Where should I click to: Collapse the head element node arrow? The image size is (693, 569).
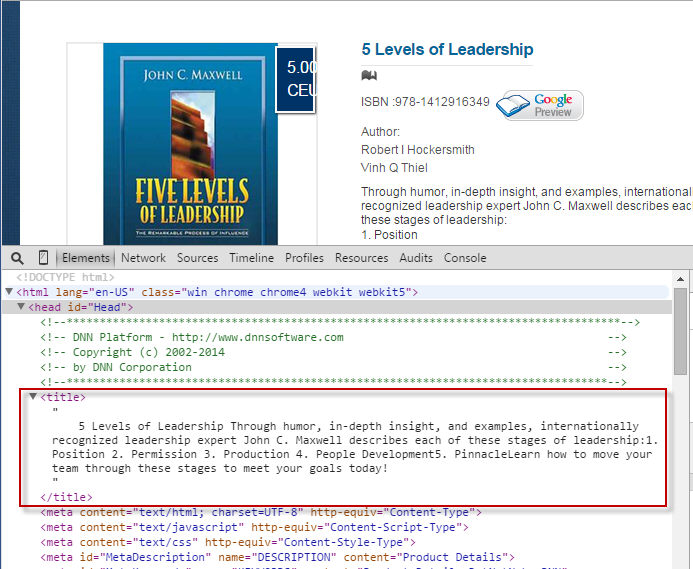point(21,306)
